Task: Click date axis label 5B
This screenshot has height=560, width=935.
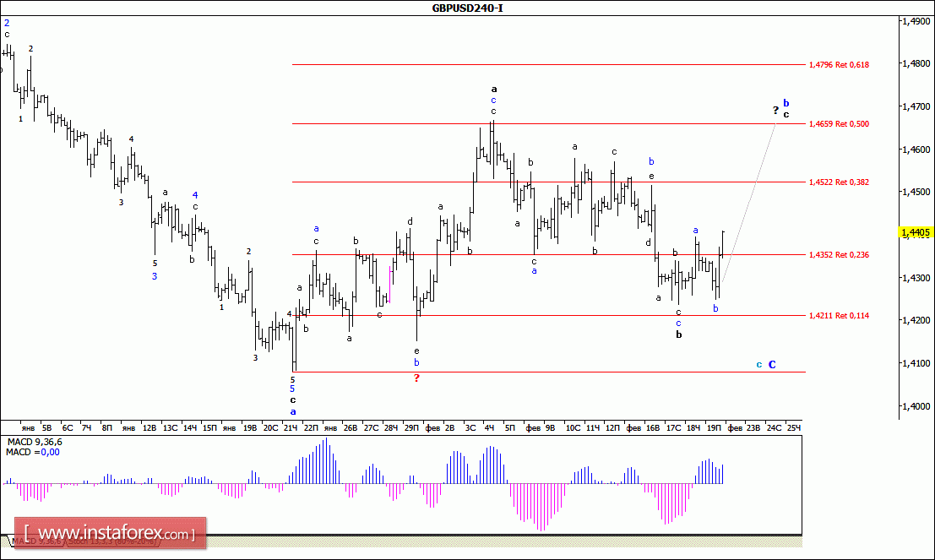Action: coord(47,427)
